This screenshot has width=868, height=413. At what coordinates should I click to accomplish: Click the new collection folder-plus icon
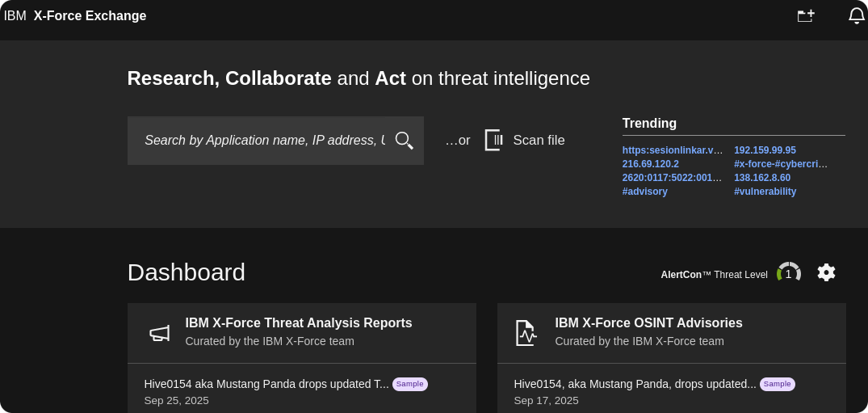806,16
